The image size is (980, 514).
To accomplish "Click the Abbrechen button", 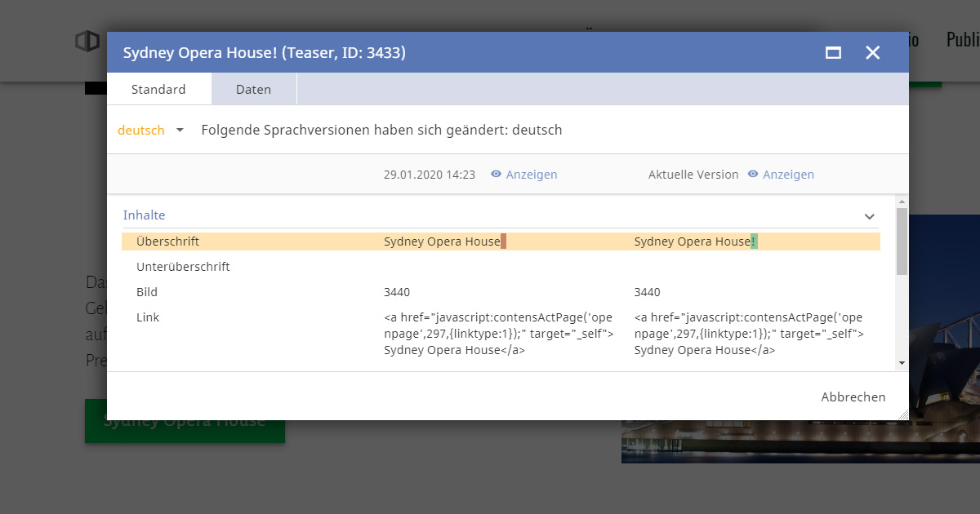I will (x=853, y=397).
